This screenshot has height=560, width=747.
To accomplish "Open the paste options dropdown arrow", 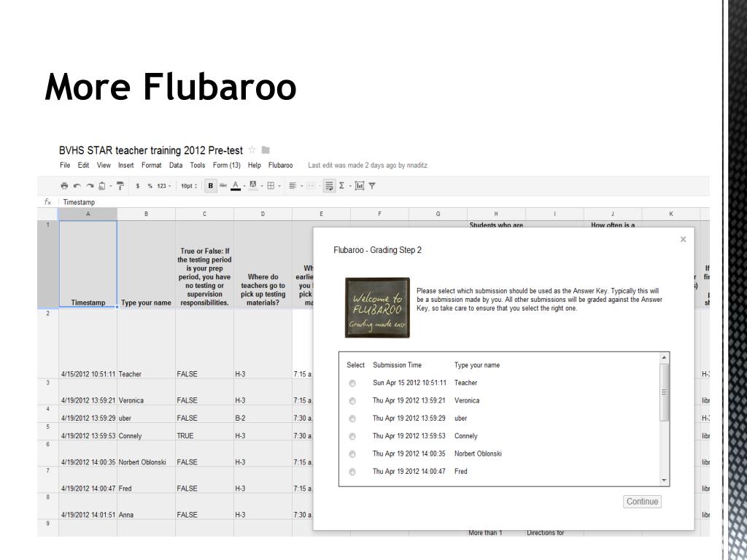I will tap(111, 186).
